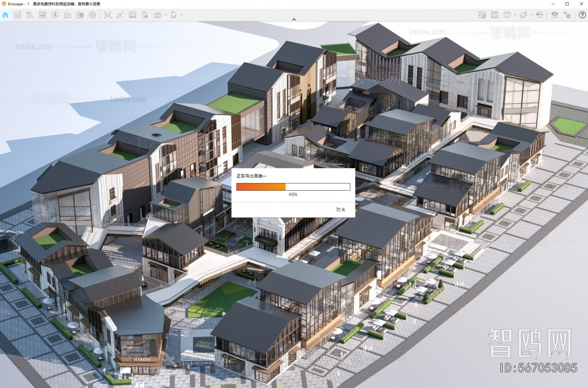Open the Manage Views panel icon
The height and width of the screenshot is (388, 588).
coord(42,15)
